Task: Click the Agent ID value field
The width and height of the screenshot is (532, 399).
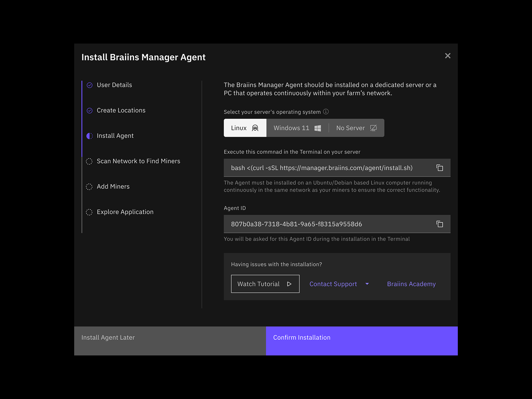Action: (337, 224)
